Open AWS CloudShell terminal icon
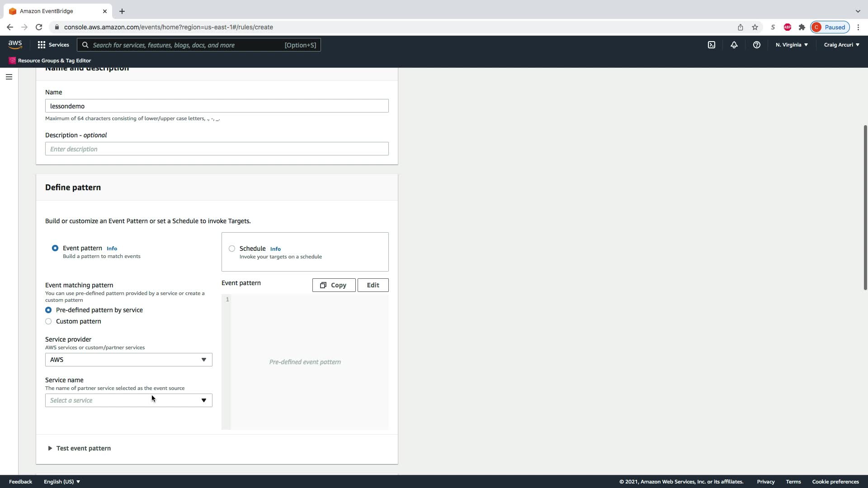Viewport: 868px width, 488px height. [x=711, y=45]
